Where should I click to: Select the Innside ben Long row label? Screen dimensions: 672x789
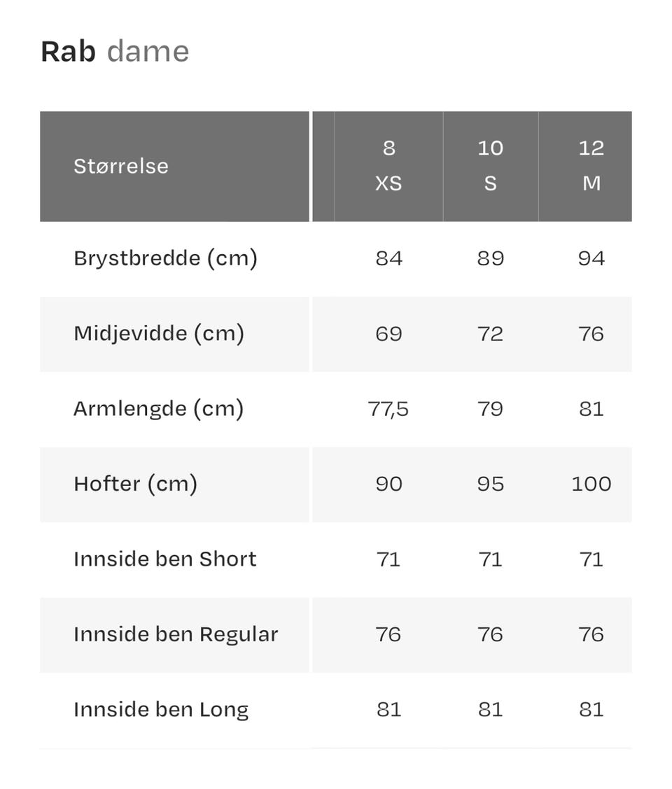(161, 709)
